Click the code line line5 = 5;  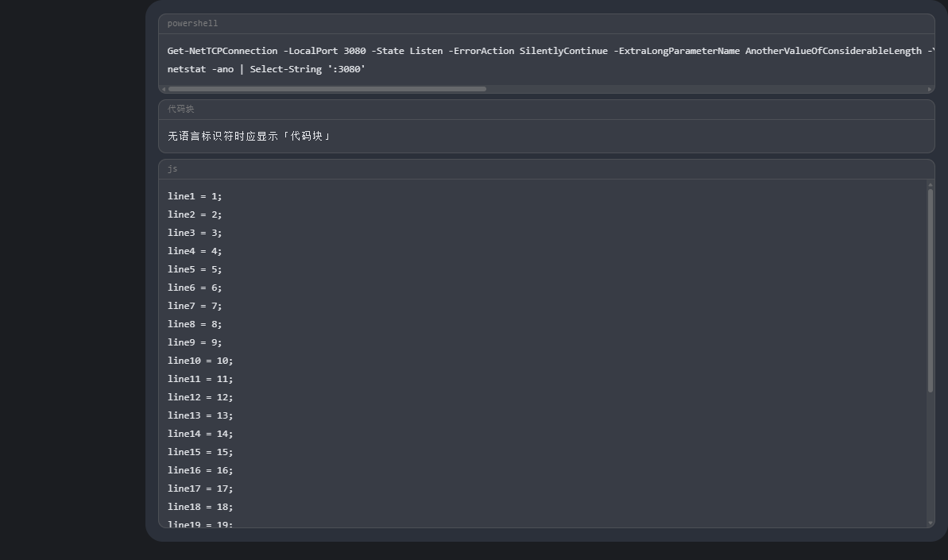pyautogui.click(x=195, y=269)
